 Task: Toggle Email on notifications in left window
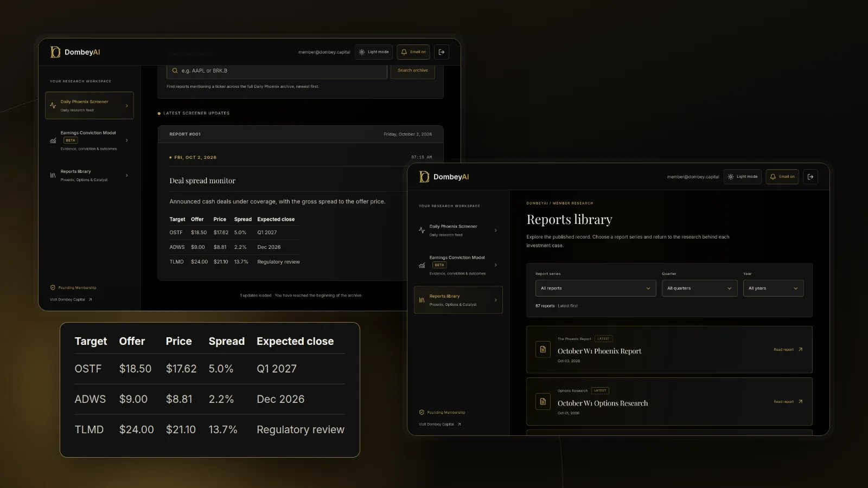[x=413, y=52]
